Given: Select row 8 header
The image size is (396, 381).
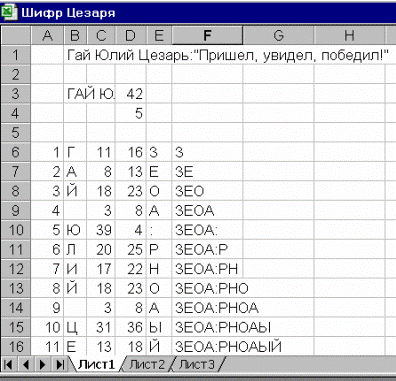Looking at the screenshot, I should pyautogui.click(x=16, y=191).
